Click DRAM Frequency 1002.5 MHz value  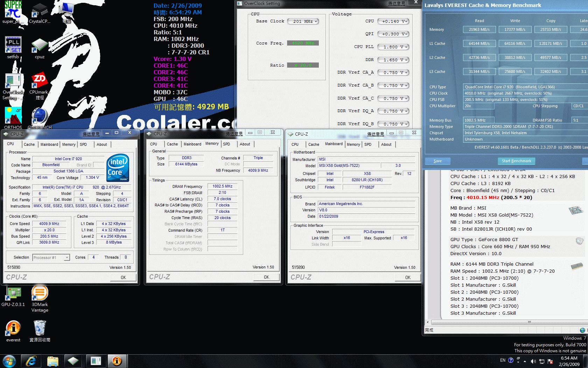click(x=222, y=186)
